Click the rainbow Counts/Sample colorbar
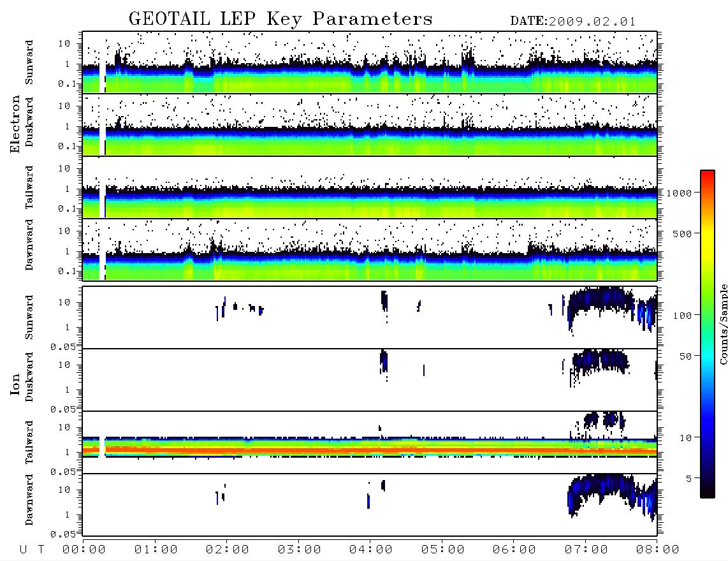This screenshot has width=728, height=561. click(x=708, y=334)
